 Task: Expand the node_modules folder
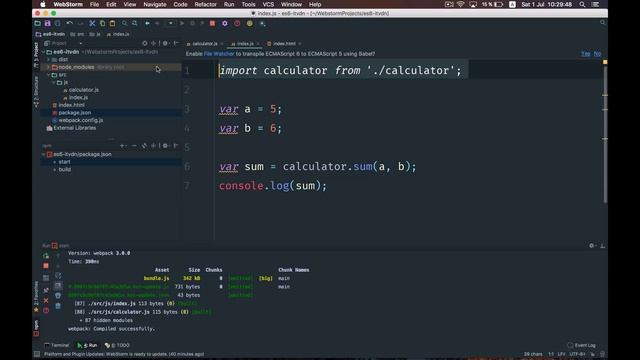[48, 67]
